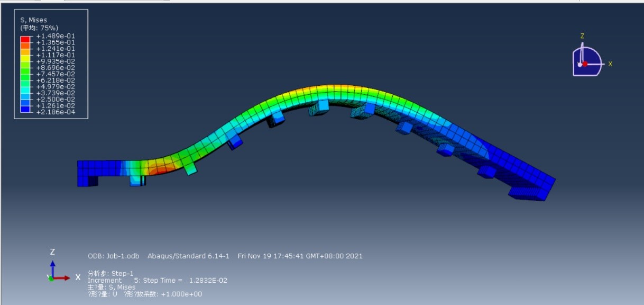
Task: Click the red center dot of the view compass
Action: click(x=585, y=64)
